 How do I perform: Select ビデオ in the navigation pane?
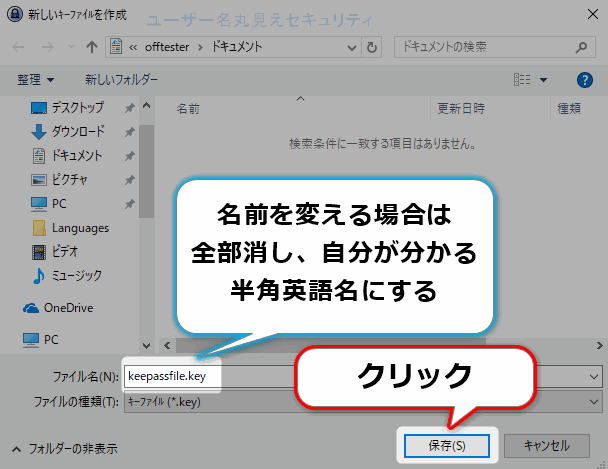coord(55,252)
